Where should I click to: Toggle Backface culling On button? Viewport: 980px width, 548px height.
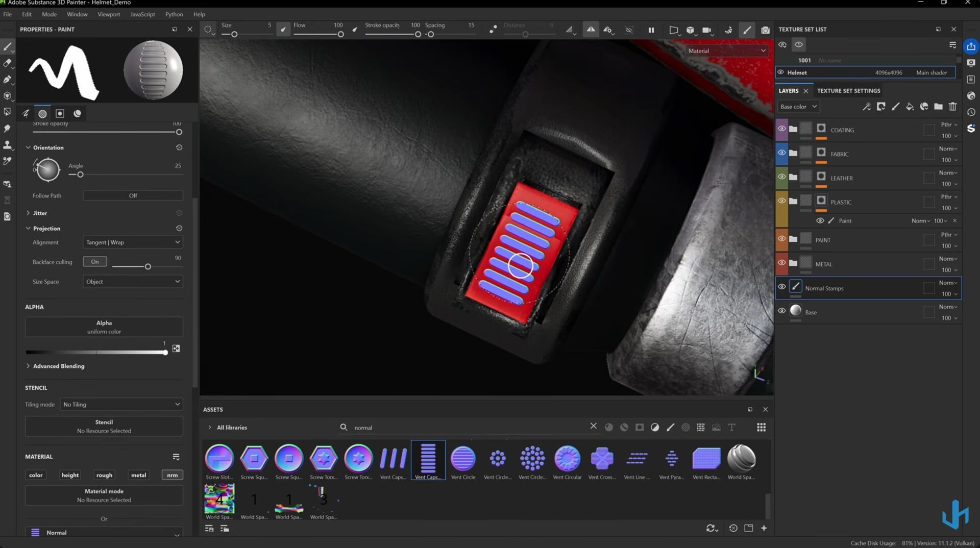(95, 262)
